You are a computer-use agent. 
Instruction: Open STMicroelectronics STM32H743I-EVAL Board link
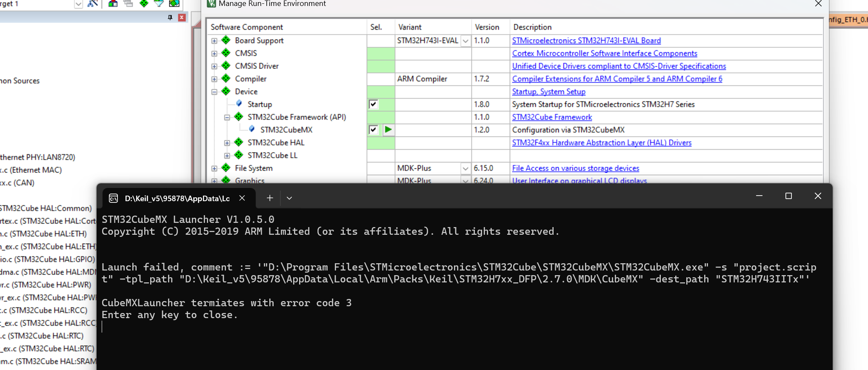(586, 40)
